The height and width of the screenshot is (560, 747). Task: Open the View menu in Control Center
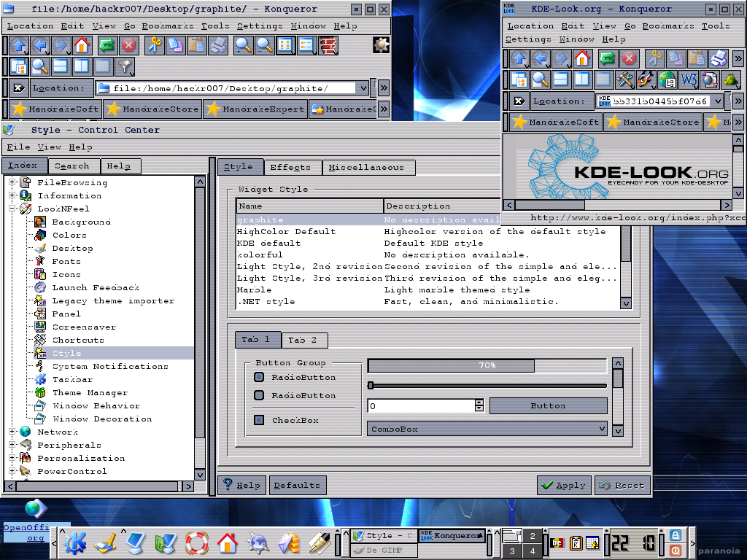coord(50,147)
